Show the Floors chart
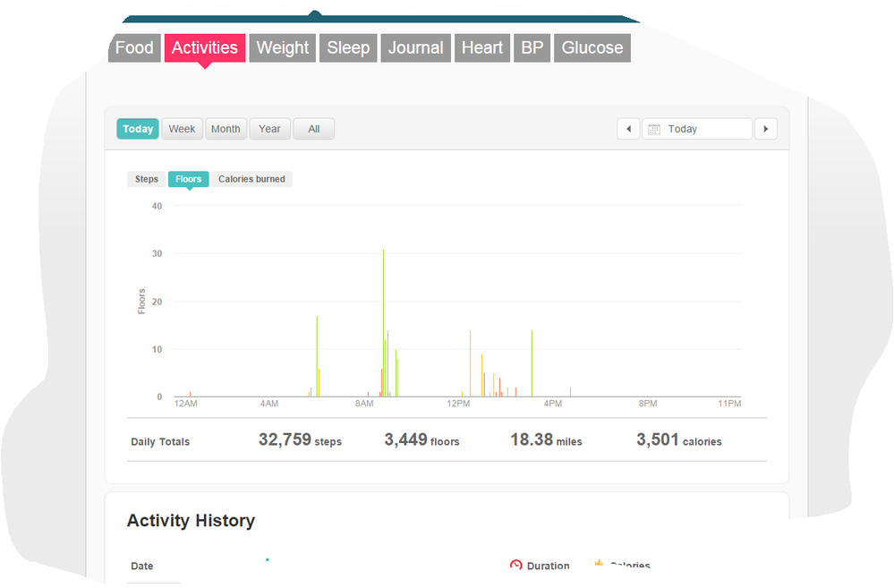Image resolution: width=894 pixels, height=588 pixels. click(x=188, y=179)
